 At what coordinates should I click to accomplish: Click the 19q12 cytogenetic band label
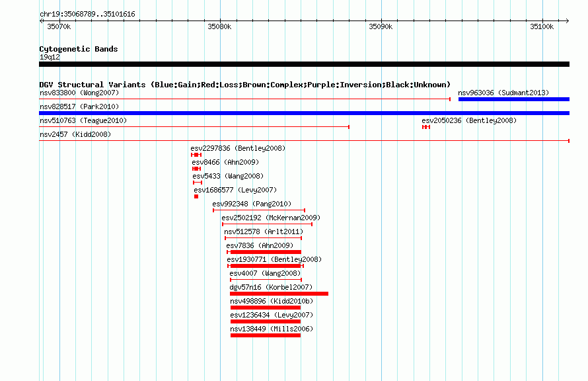[50, 57]
